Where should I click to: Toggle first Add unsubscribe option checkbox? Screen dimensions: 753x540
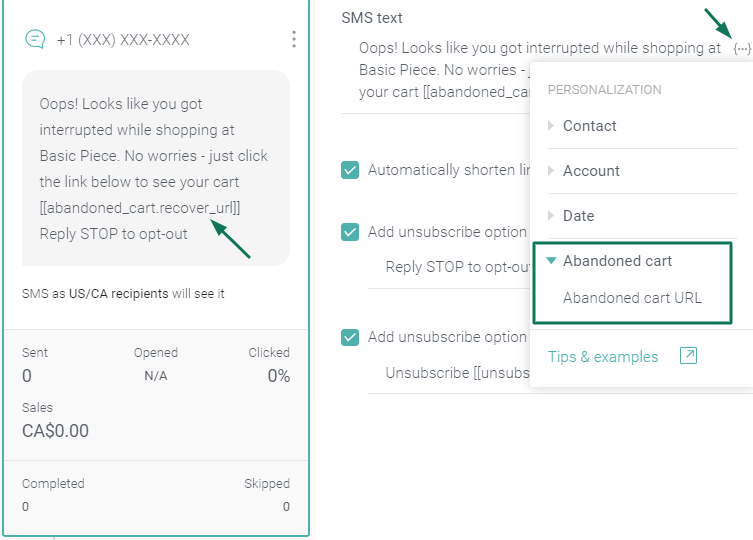coord(350,232)
